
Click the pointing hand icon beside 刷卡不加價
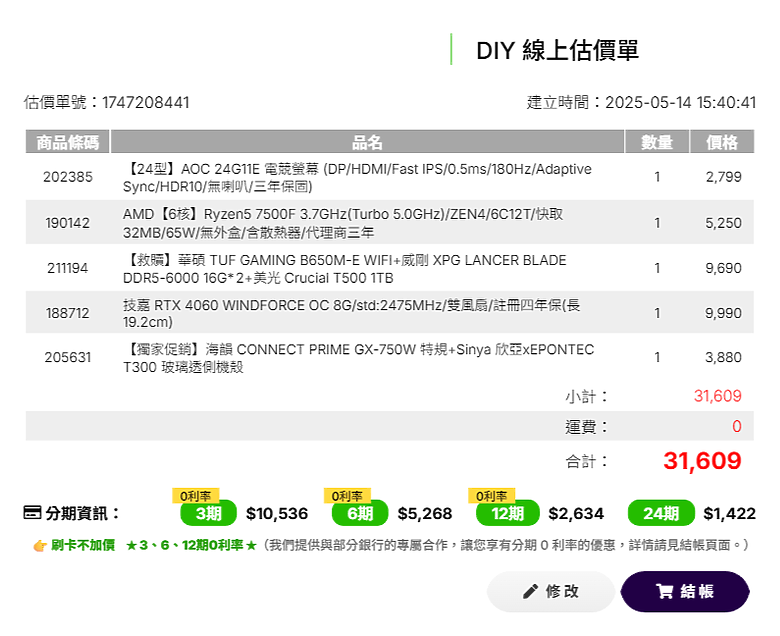click(x=40, y=546)
